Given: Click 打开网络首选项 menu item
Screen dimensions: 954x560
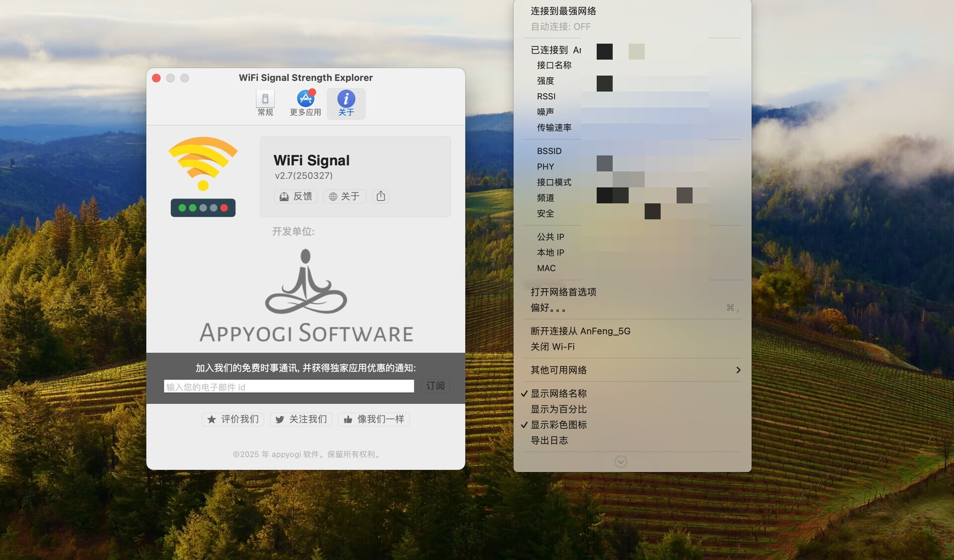Looking at the screenshot, I should pos(632,292).
